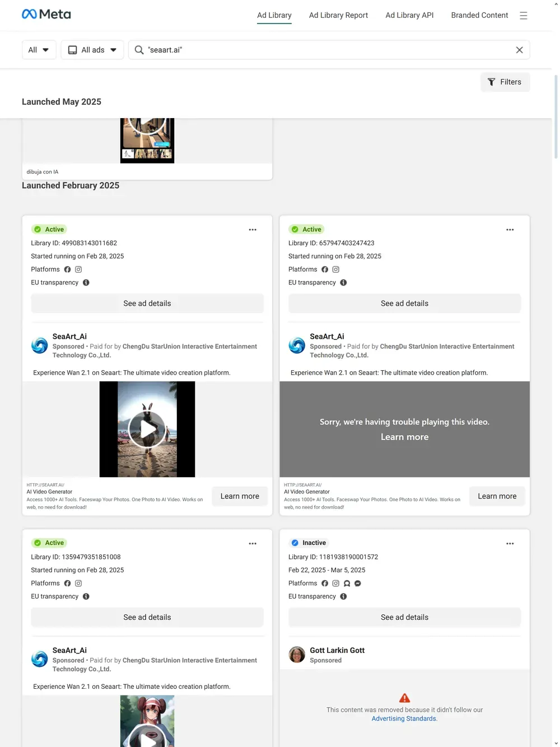Click Facebook platform icon on ad 657947403247423

click(x=325, y=269)
